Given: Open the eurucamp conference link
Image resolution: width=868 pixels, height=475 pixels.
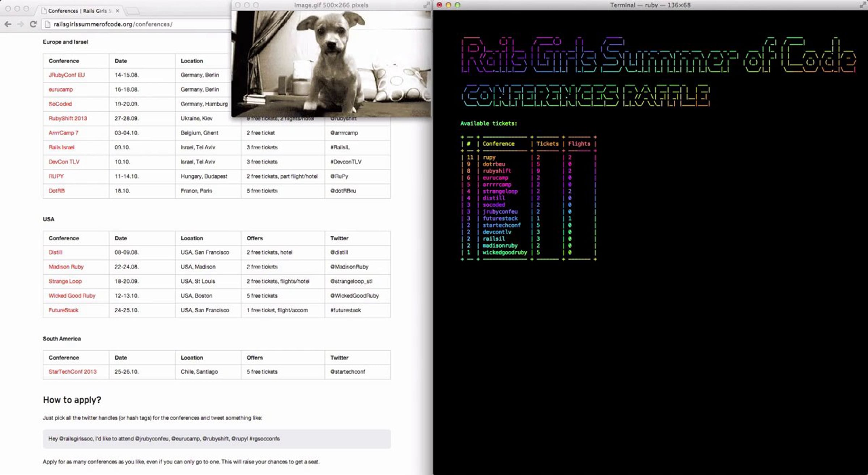Looking at the screenshot, I should tap(61, 89).
